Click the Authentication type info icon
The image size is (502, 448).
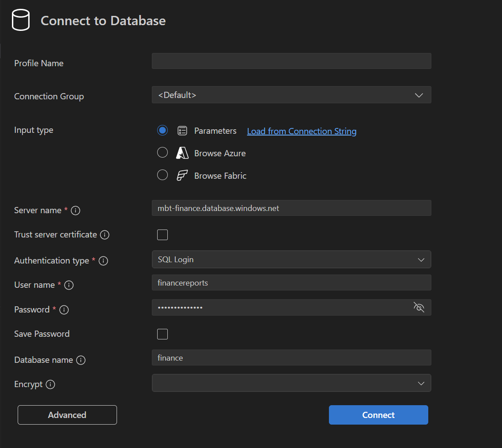(x=103, y=260)
